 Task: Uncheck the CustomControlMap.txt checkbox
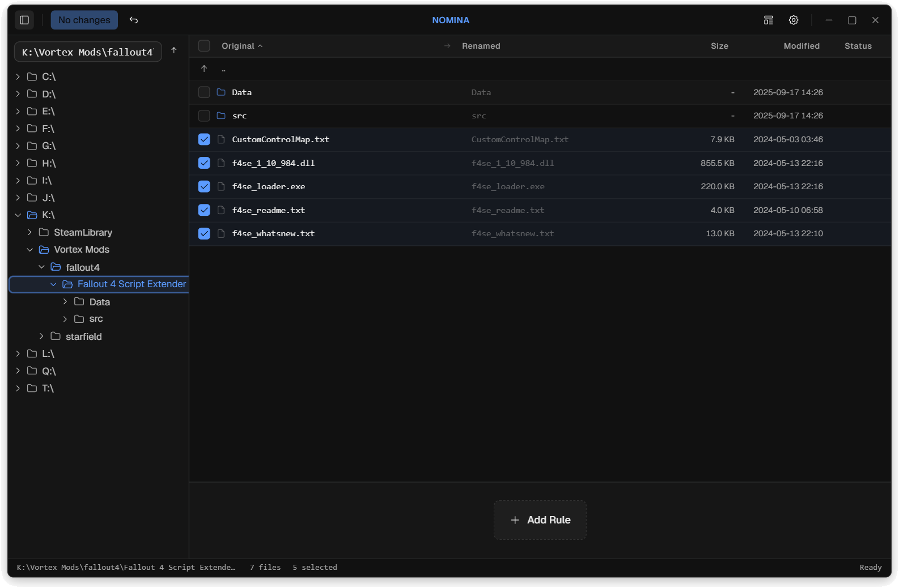[204, 139]
